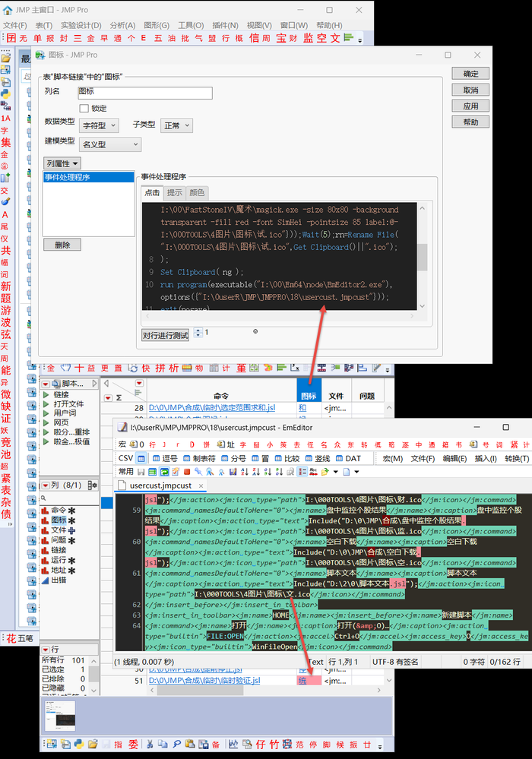532x759 pixels.
Task: Click the 油 icon in JMP main toolbar
Action: point(171,38)
